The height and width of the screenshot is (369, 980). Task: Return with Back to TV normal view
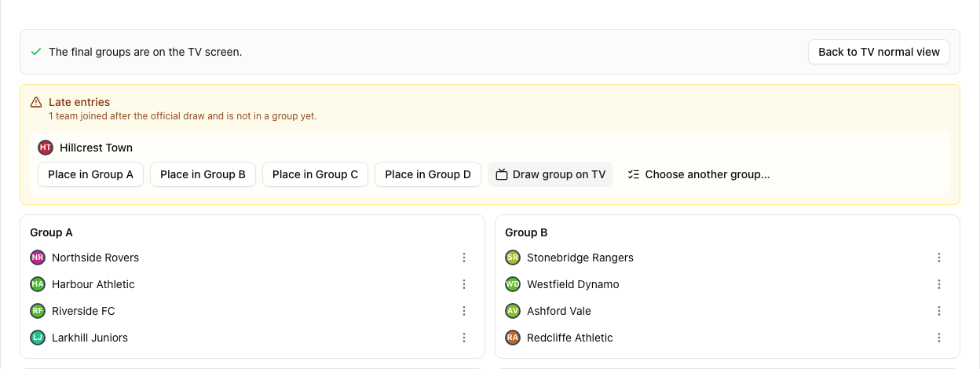(879, 52)
